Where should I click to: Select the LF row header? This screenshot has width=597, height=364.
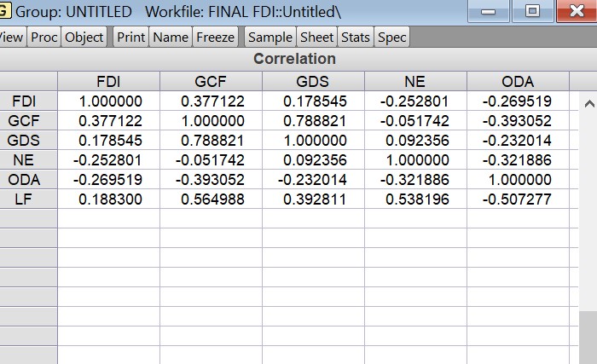[23, 199]
